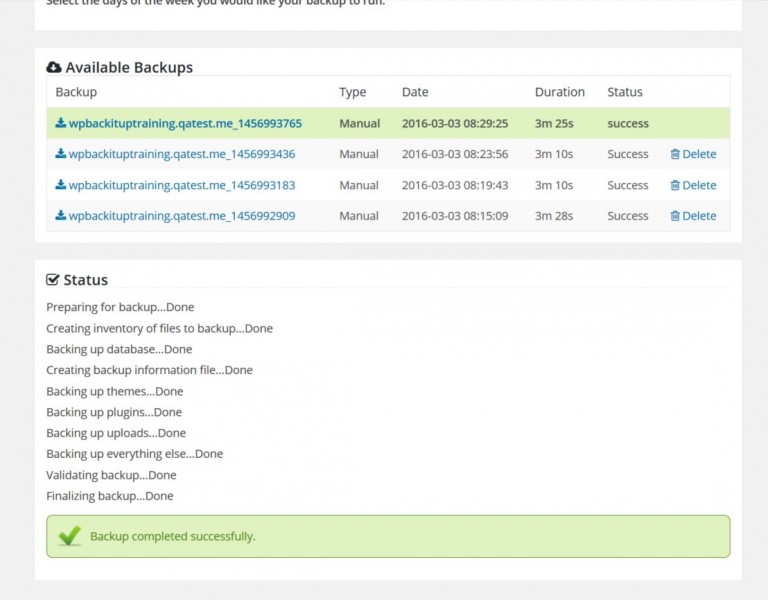
Task: Click the green checkmark in success banner
Action: coord(70,536)
